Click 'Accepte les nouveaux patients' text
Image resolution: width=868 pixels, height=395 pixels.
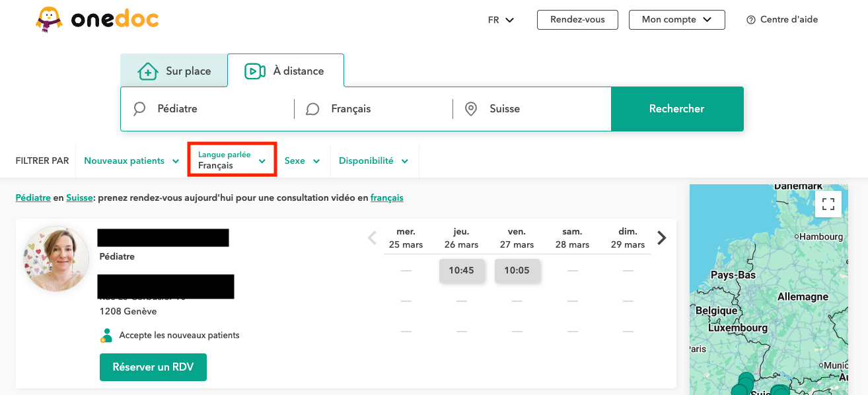click(179, 336)
